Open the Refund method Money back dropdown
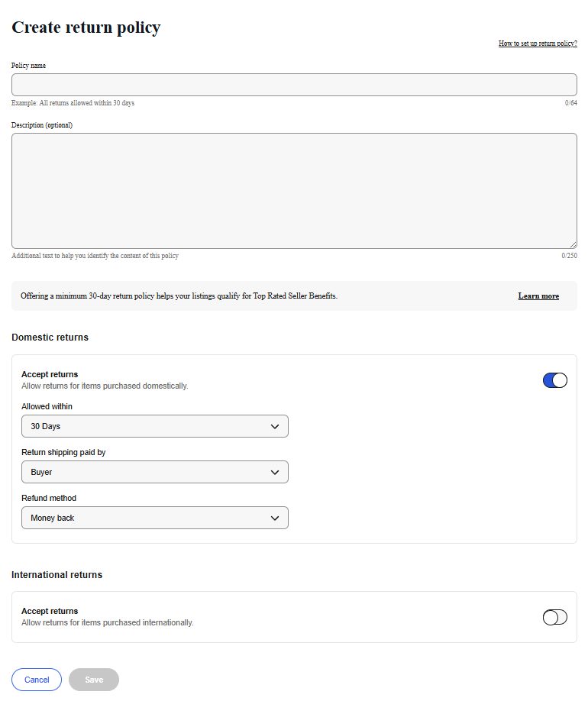Image resolution: width=588 pixels, height=701 pixels. 155,518
